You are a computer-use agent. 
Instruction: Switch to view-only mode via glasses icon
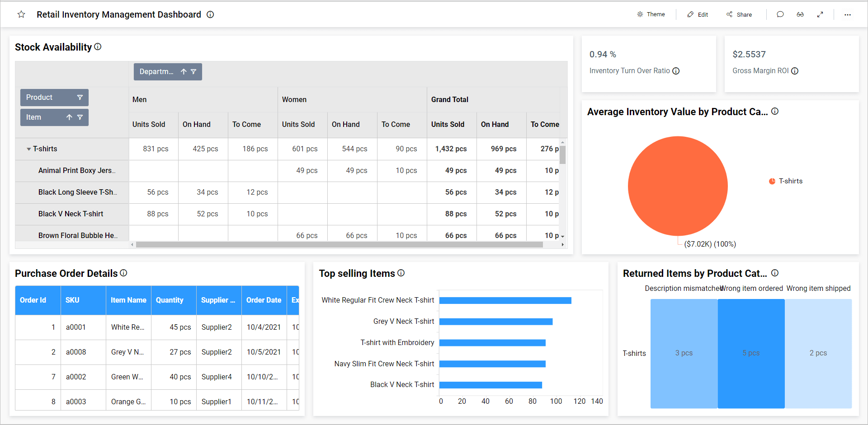(x=800, y=14)
